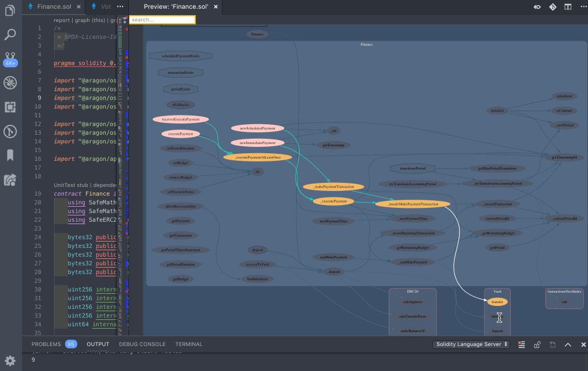
Task: Split the editor to the right
Action: [568, 7]
